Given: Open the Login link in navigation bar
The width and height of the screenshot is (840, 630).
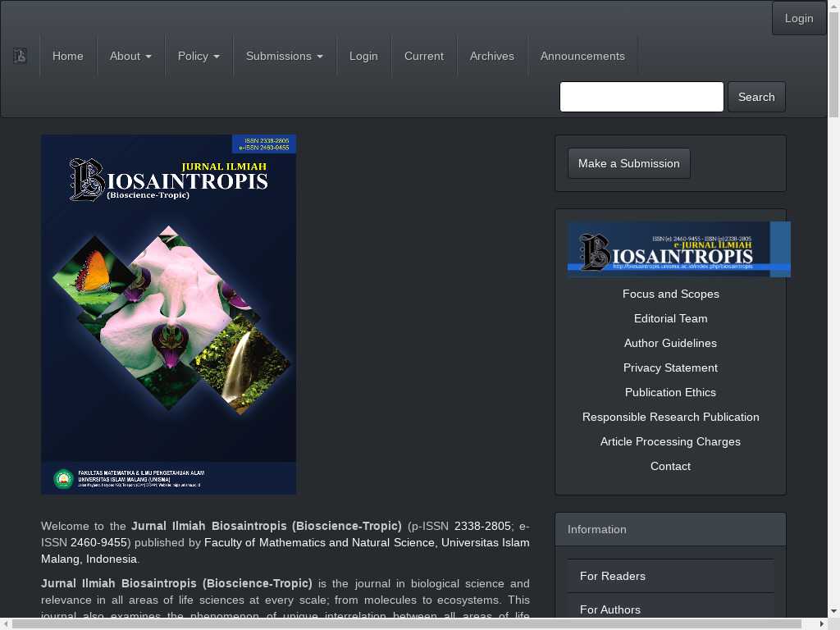Looking at the screenshot, I should click(363, 56).
